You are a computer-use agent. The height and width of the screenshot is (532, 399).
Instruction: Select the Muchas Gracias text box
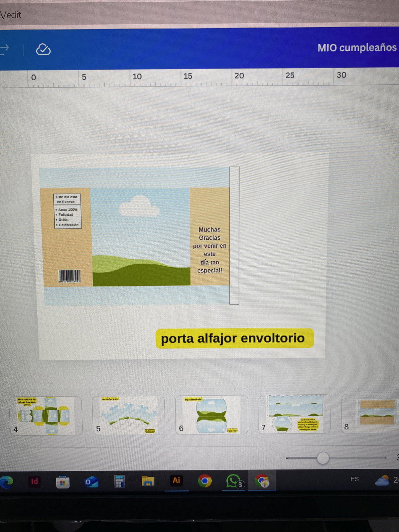(x=209, y=250)
